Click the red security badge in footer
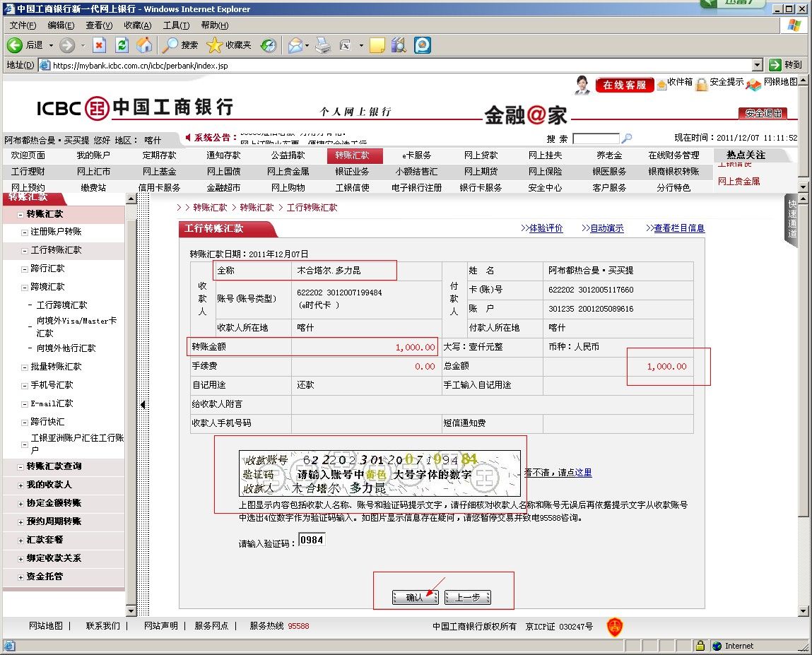812x655 pixels. pos(615,627)
